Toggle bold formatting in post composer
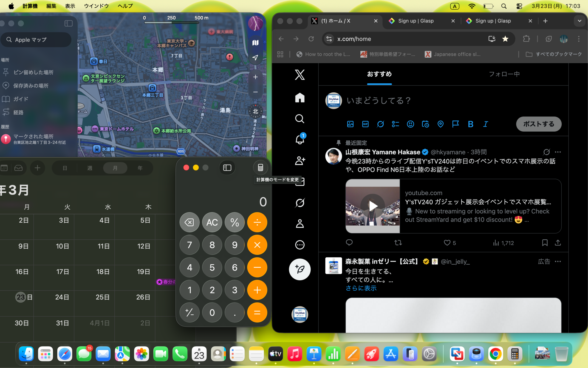Viewport: 588px width, 368px height. 470,124
